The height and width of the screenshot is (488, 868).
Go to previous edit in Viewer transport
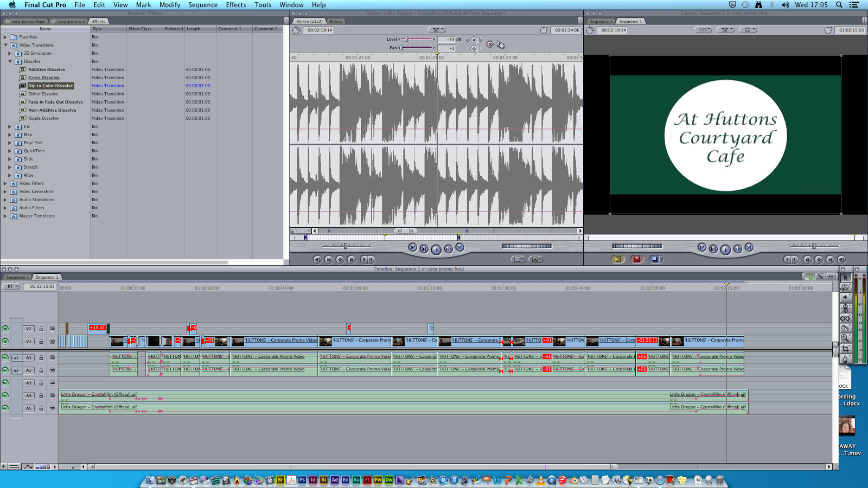click(413, 248)
